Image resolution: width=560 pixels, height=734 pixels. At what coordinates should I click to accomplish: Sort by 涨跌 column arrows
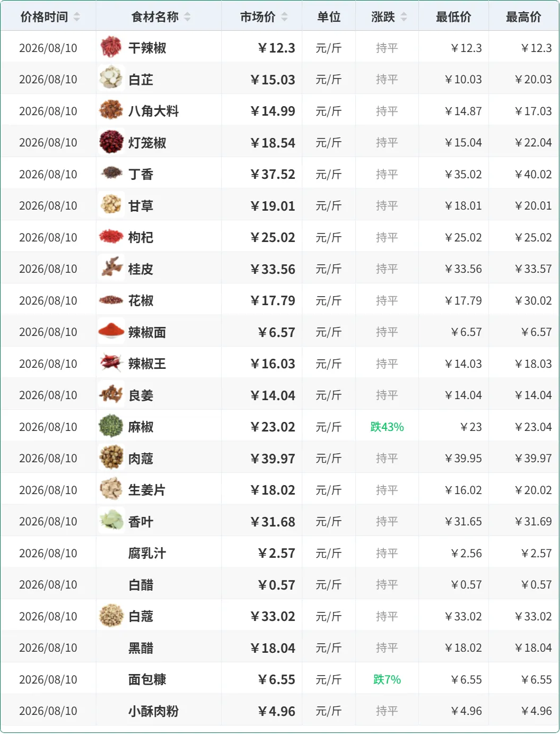(x=404, y=17)
